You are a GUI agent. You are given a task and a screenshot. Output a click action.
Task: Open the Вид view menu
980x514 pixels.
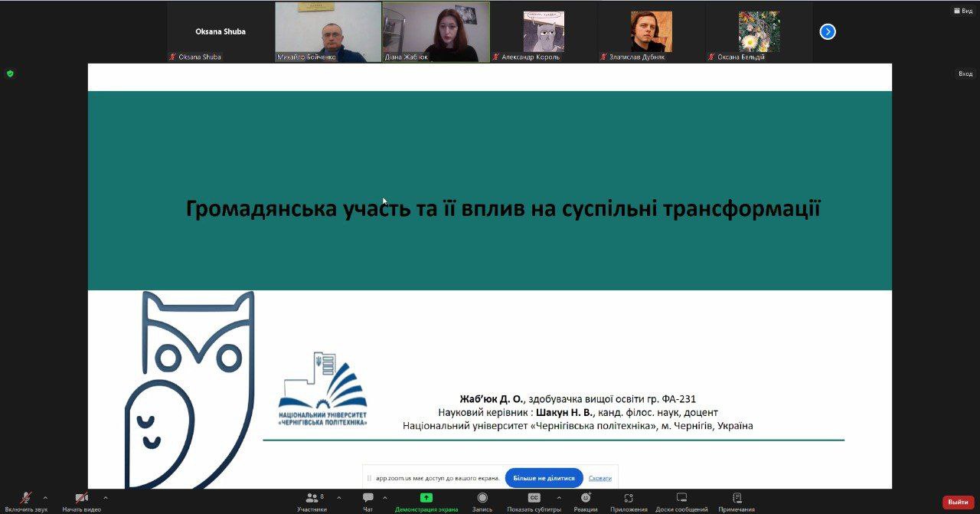(962, 11)
